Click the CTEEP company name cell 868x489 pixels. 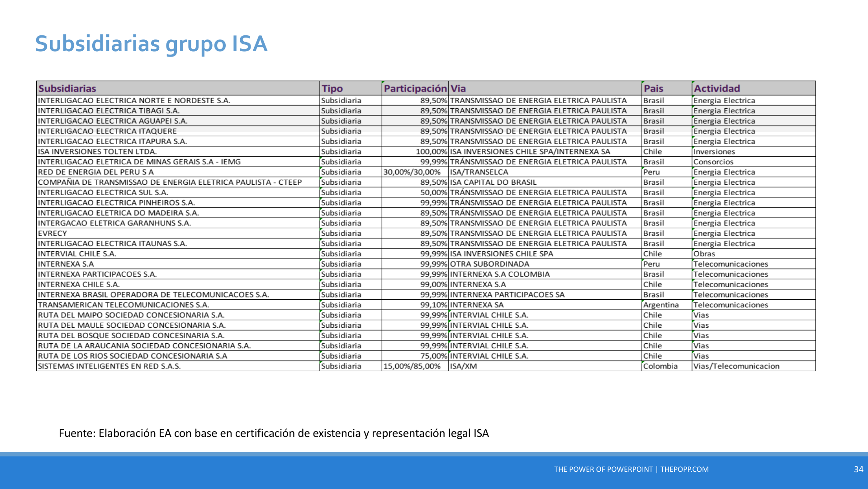178,182
